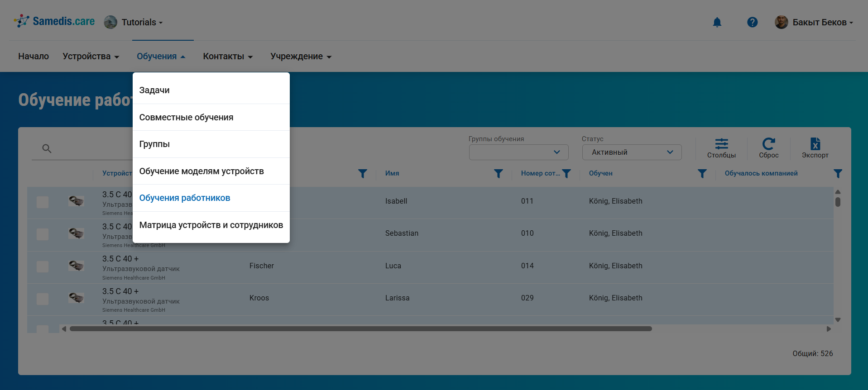
Task: Click the Columns settings icon
Action: pyautogui.click(x=721, y=148)
